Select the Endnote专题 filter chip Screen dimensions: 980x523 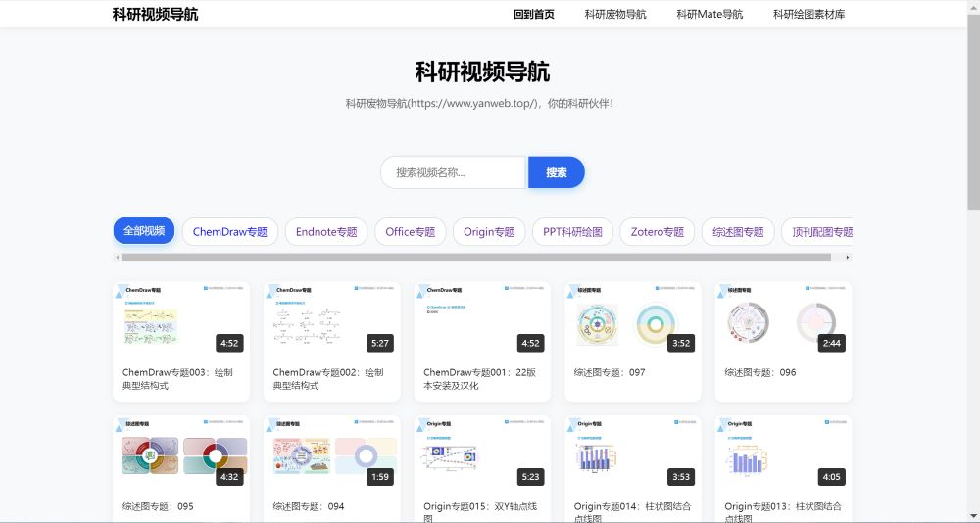pos(326,232)
